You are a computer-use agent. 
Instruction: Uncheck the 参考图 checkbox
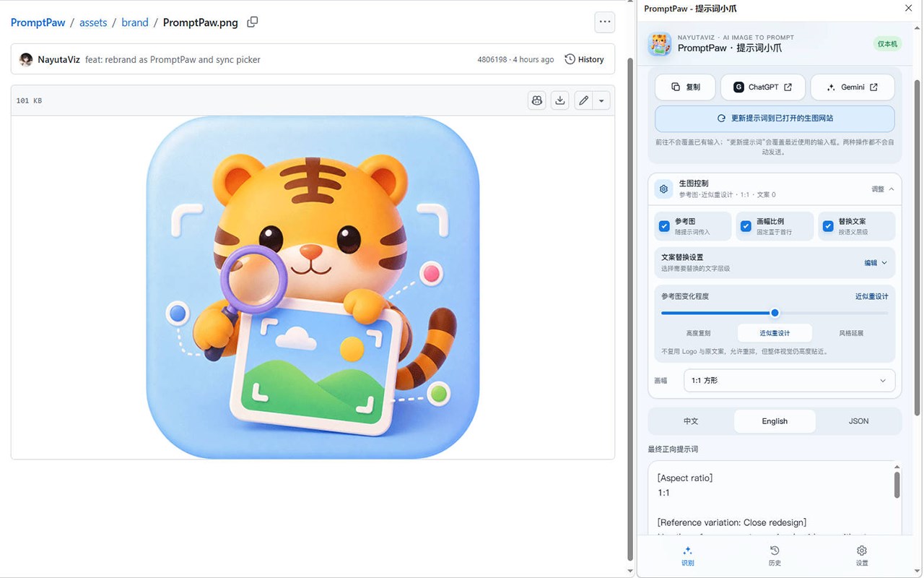coord(664,226)
